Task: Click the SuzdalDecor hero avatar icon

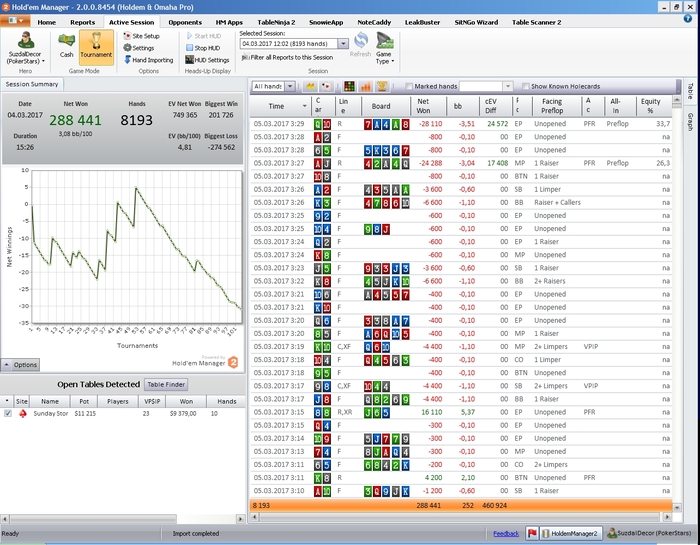Action: (25, 40)
